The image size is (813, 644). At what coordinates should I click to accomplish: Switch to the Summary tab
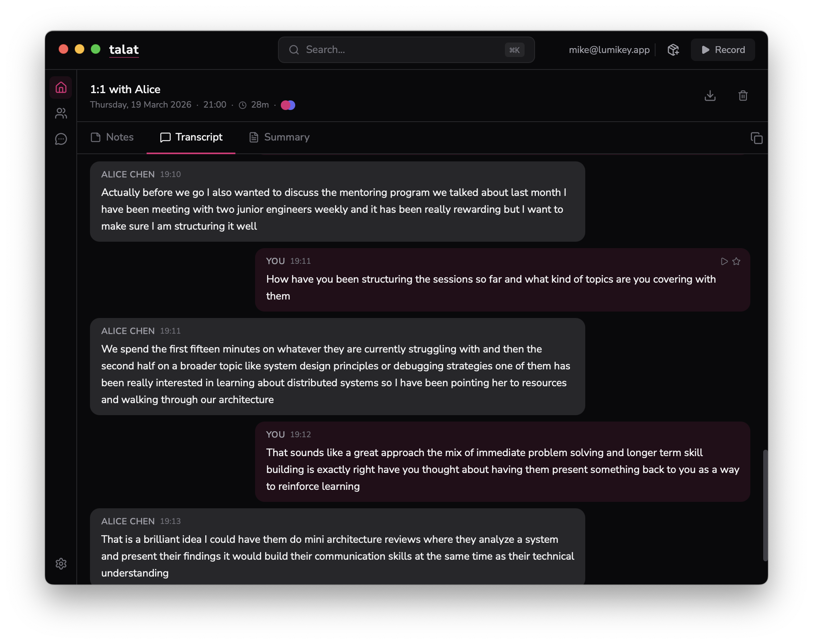pyautogui.click(x=279, y=137)
